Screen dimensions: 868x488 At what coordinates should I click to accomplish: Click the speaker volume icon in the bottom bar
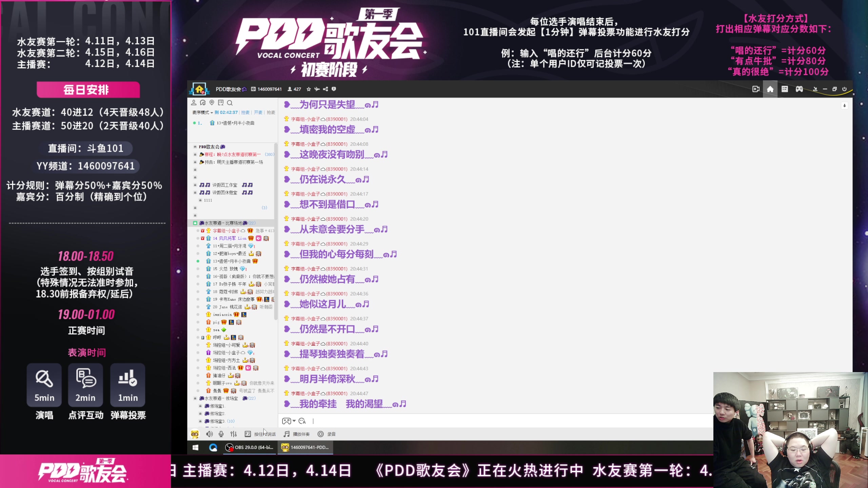coord(210,434)
